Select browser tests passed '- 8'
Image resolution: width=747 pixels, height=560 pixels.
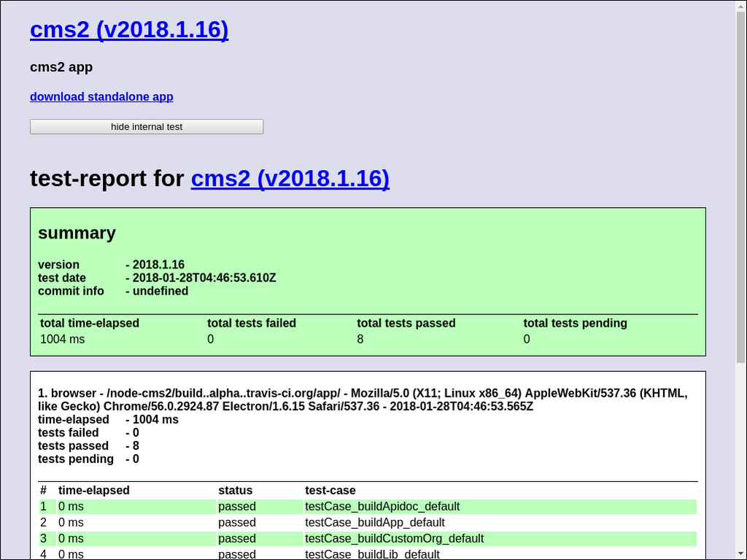tap(133, 446)
